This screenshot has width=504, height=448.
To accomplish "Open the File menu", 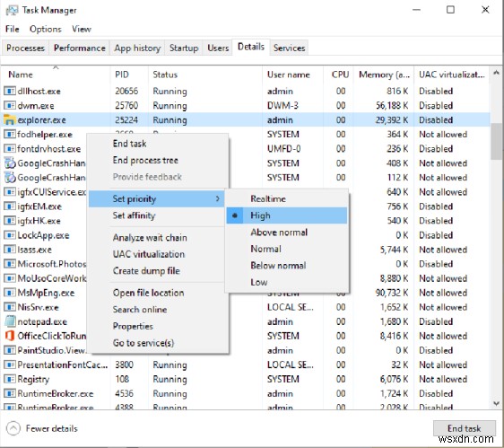I will (x=13, y=29).
